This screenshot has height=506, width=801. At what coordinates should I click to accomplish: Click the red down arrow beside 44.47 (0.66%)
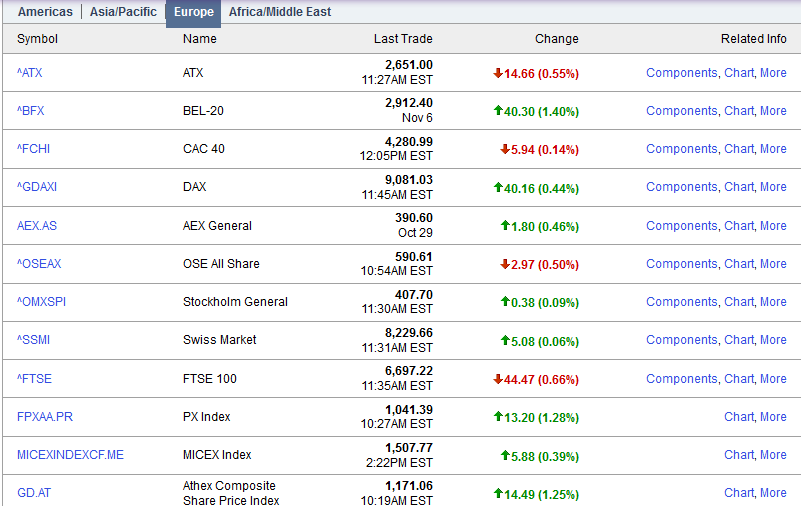498,379
